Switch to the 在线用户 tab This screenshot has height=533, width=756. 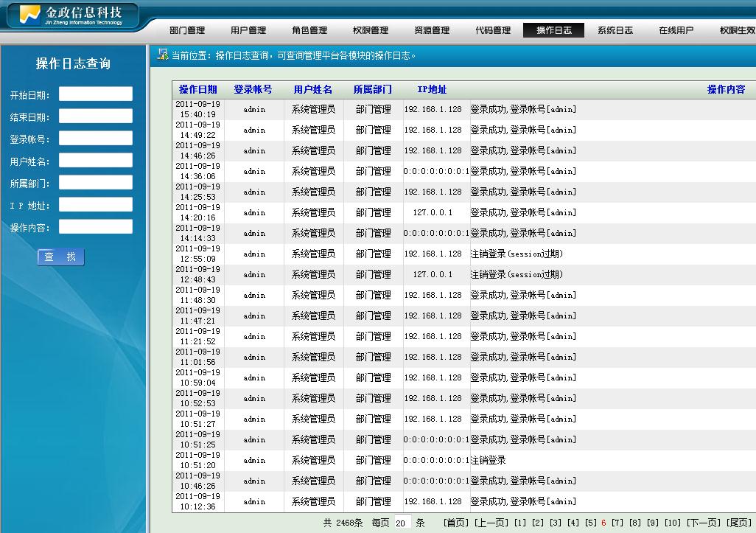click(x=676, y=30)
